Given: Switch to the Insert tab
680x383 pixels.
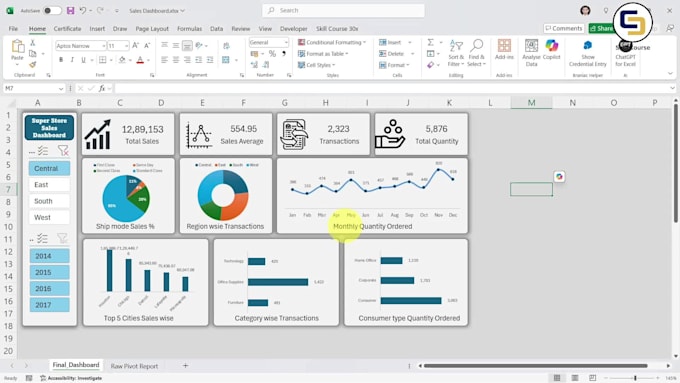Looking at the screenshot, I should [97, 29].
